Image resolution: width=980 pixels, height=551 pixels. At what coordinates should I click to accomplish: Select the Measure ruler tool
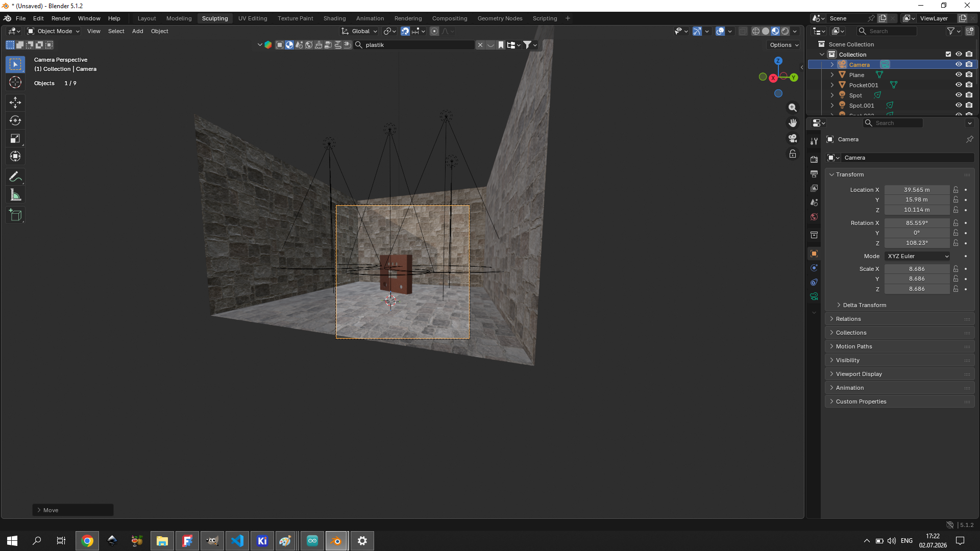click(15, 195)
